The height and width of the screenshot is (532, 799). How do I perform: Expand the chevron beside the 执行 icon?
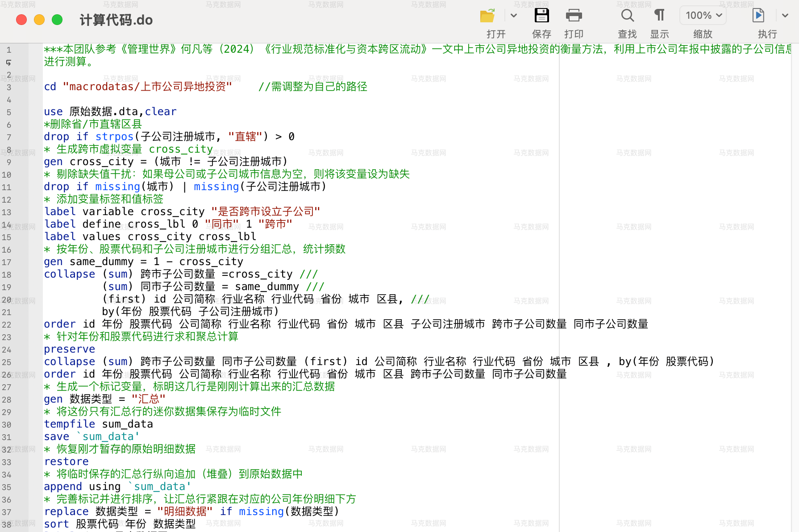click(784, 15)
